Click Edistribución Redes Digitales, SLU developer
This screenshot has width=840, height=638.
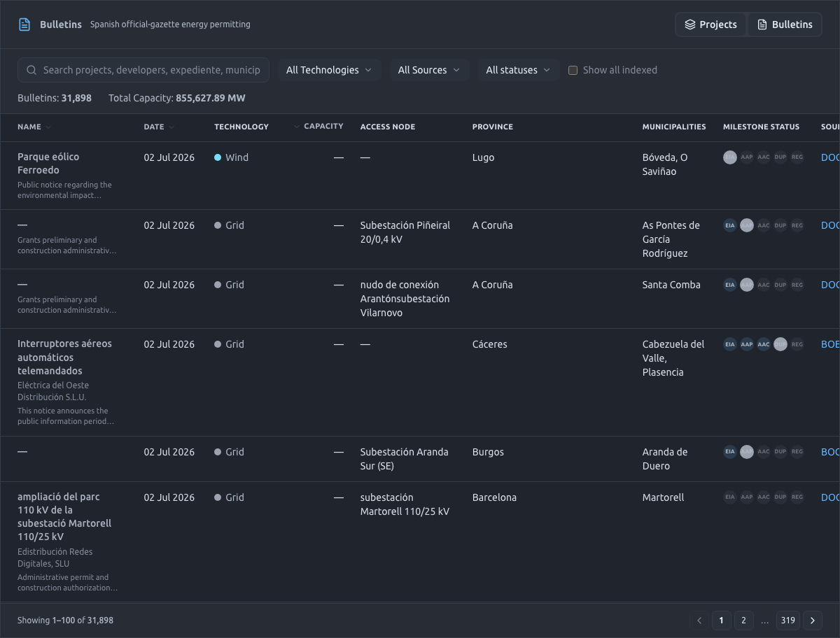[55, 558]
